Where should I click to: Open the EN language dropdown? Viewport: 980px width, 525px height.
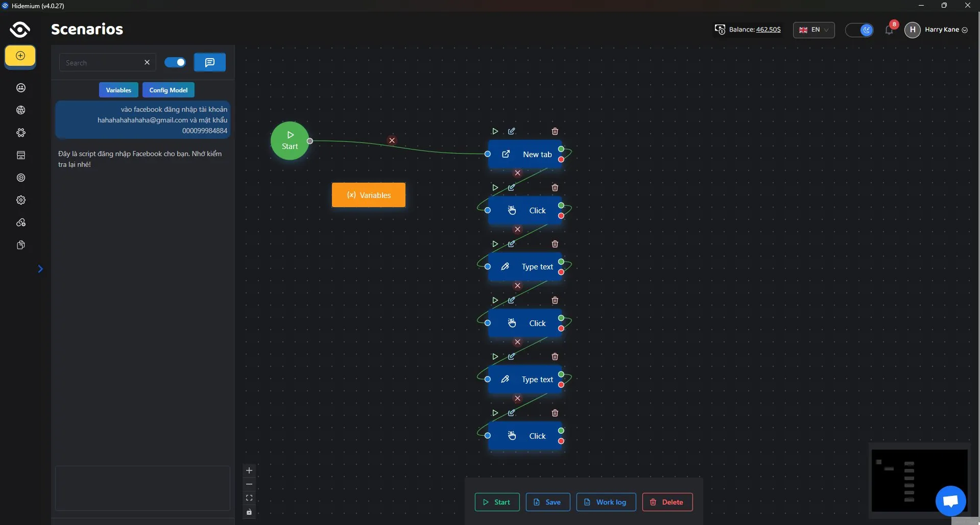pos(814,30)
